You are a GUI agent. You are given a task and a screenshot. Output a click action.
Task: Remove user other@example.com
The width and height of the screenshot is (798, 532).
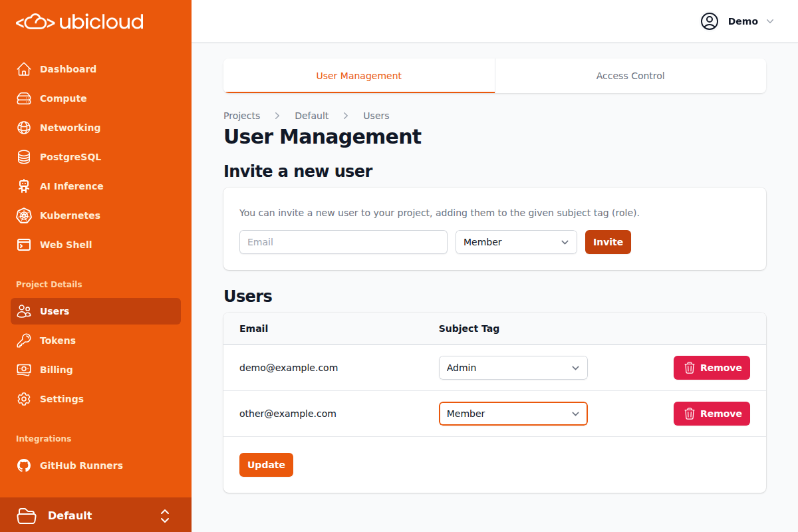click(712, 414)
